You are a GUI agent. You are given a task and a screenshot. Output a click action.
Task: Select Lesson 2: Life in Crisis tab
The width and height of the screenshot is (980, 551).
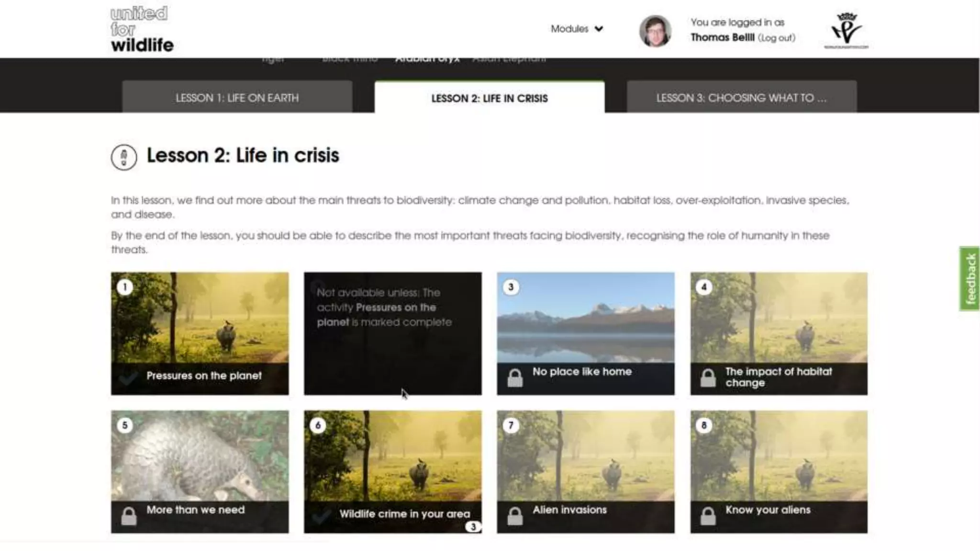489,98
